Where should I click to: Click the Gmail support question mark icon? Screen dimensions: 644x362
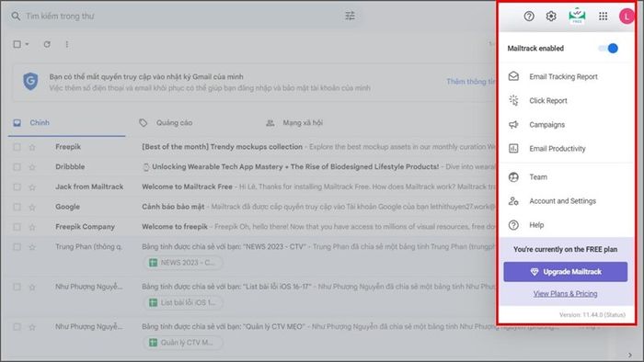click(529, 16)
